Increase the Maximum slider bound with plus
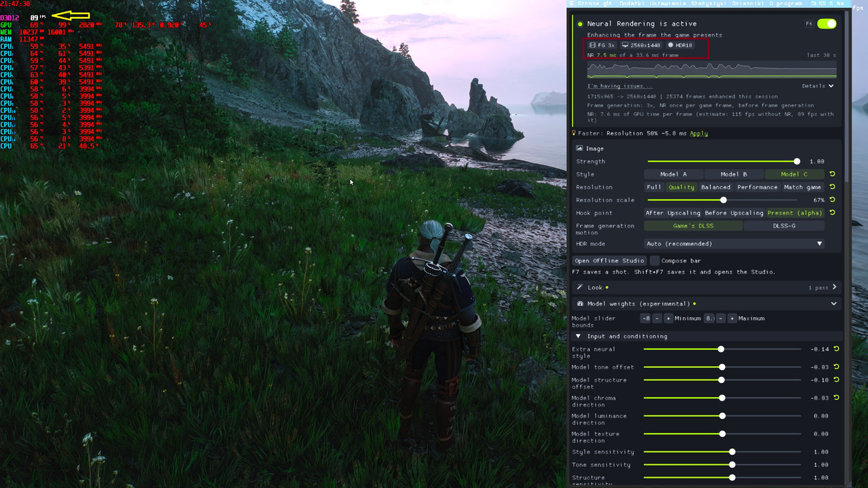 coord(732,319)
